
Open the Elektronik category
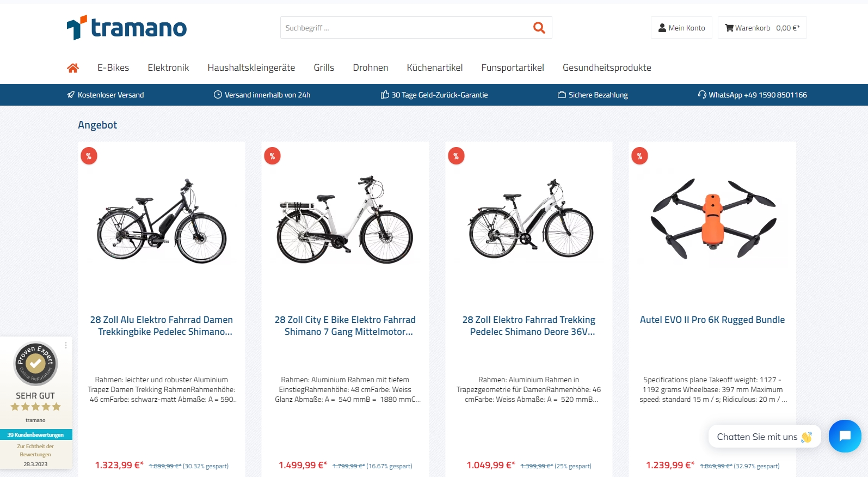168,68
